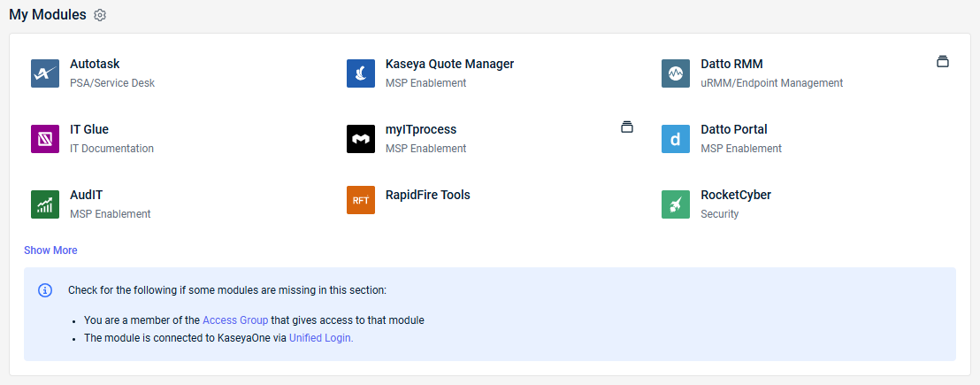
Task: Click MSP Enablement under AudIT
Action: 111,214
